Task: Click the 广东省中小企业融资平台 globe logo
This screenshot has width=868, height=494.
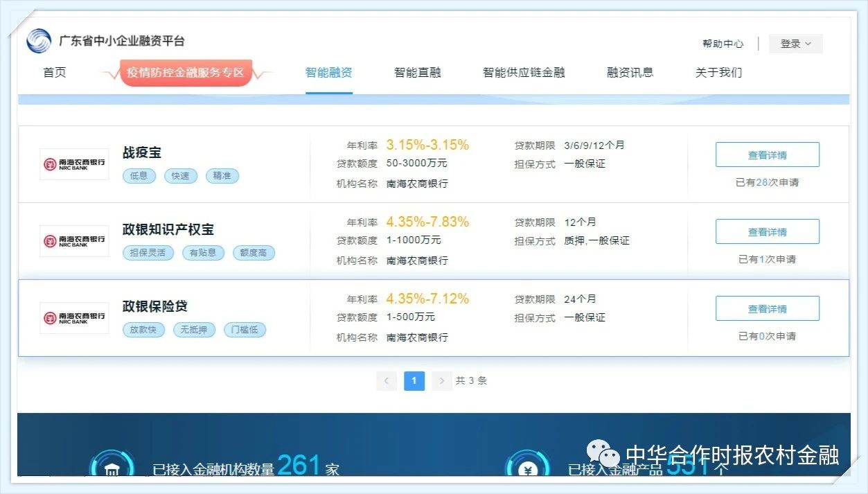Action: coord(39,41)
